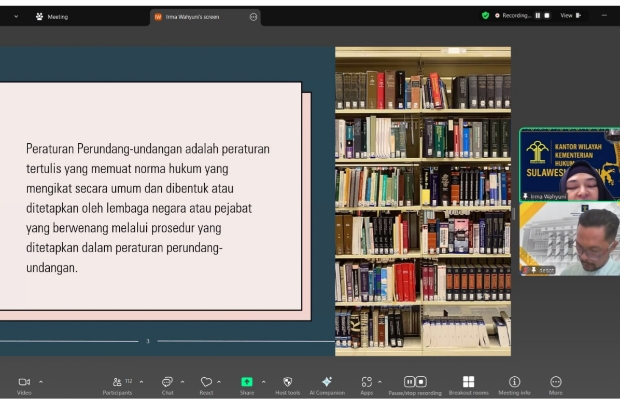The height and width of the screenshot is (413, 620).
Task: Pause the recording from bottom toolbar
Action: point(409,382)
